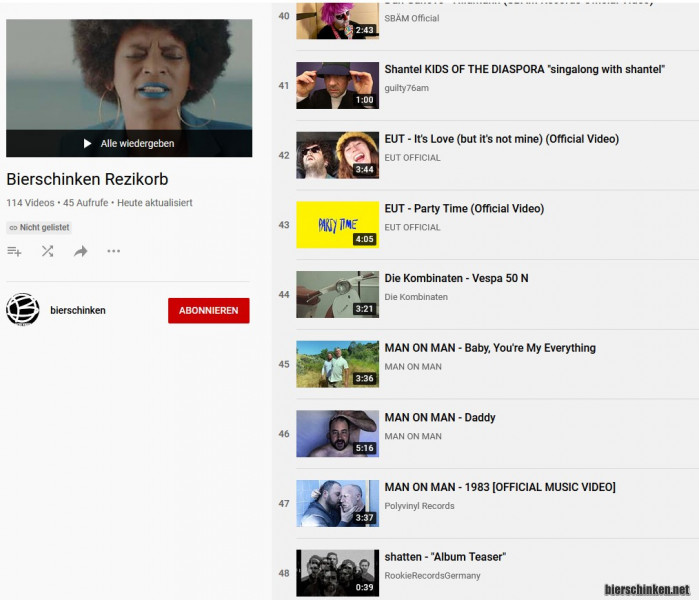Click title shatten - "Album Teaser"
699x600 pixels.
[445, 557]
